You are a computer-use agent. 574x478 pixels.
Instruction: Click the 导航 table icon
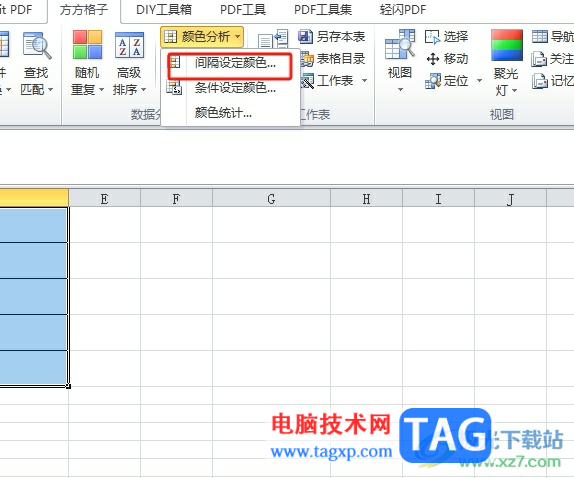[540, 37]
